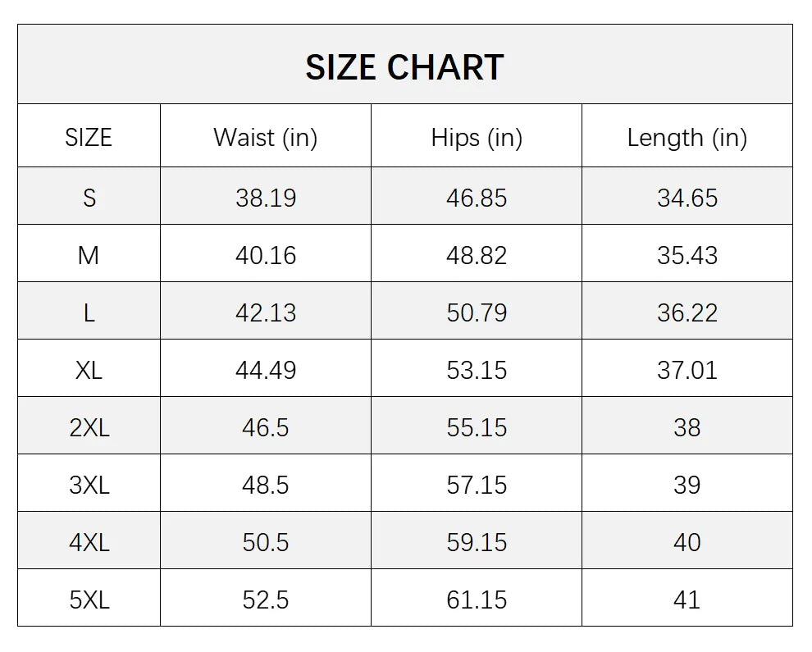
Task: Select the XL size row label
Action: pos(89,370)
